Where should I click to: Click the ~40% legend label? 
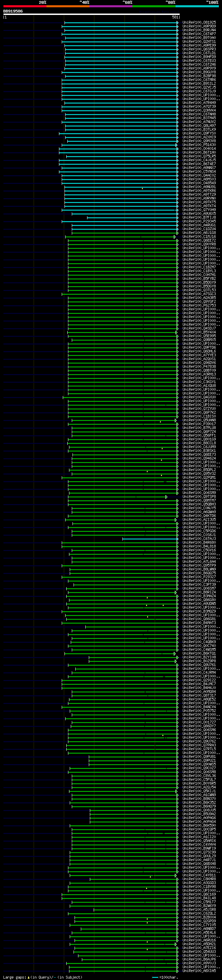coord(84,2)
